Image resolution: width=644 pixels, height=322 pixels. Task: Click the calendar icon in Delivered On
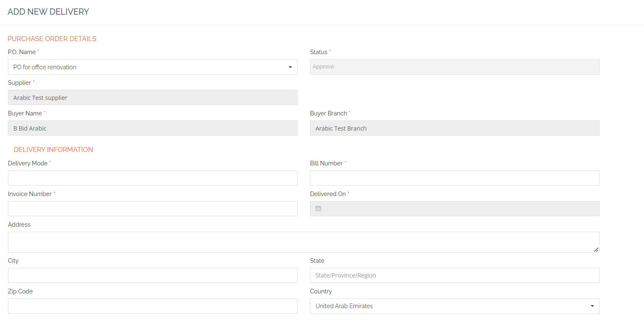[318, 209]
